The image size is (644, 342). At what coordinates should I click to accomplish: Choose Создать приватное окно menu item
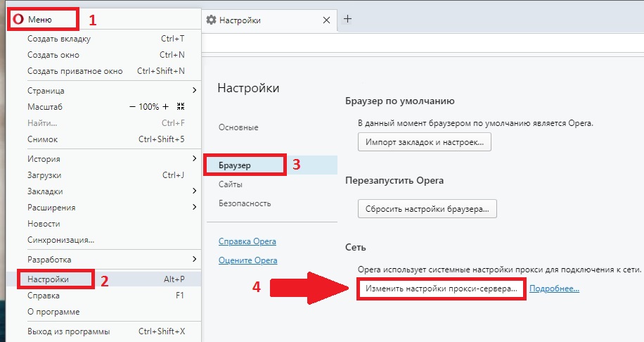tap(75, 71)
